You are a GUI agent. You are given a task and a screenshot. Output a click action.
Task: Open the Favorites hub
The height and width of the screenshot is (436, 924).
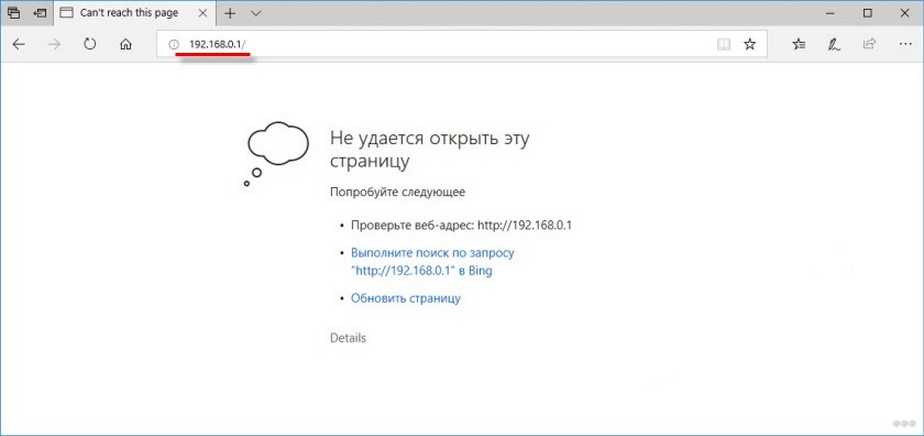(x=799, y=44)
